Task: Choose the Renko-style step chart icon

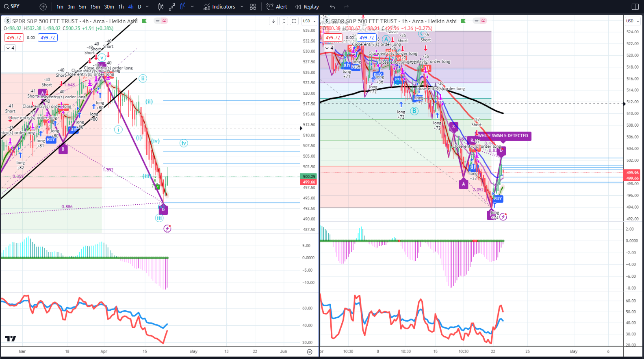Action: [x=172, y=7]
